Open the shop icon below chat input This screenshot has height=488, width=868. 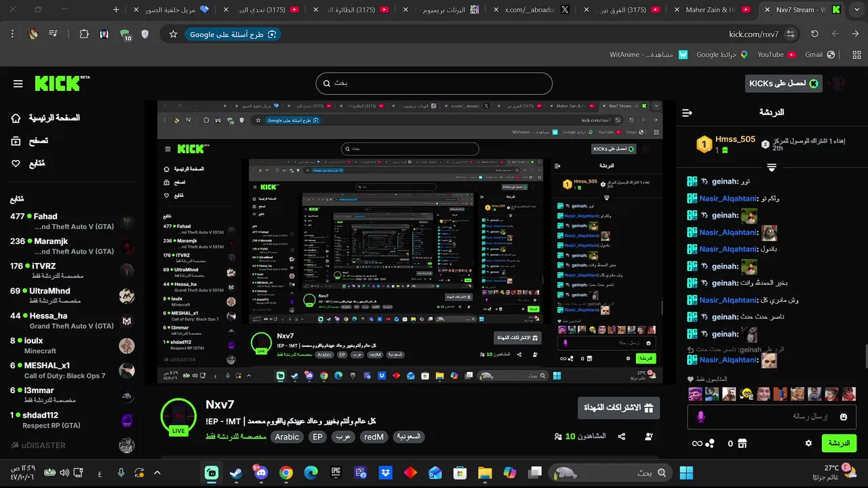coord(742,443)
